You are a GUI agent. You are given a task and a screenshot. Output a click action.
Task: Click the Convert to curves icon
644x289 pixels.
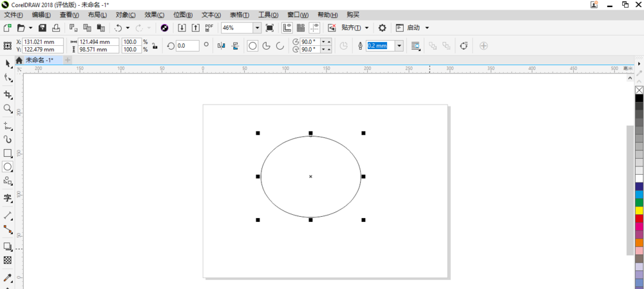(464, 46)
